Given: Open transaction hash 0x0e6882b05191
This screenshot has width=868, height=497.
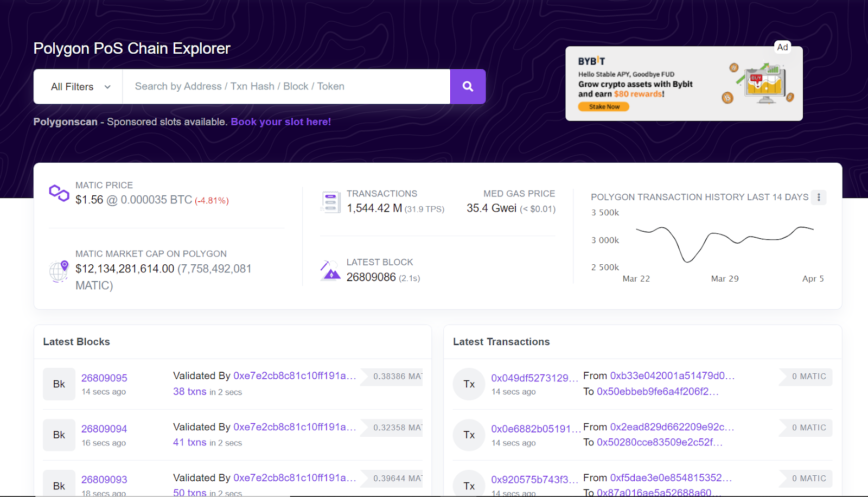Looking at the screenshot, I should pos(535,429).
